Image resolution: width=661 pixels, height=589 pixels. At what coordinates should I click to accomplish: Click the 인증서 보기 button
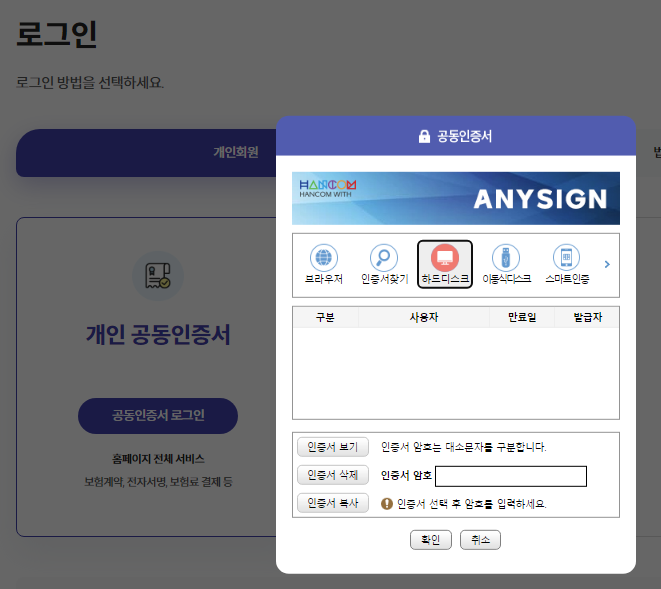[x=333, y=447]
